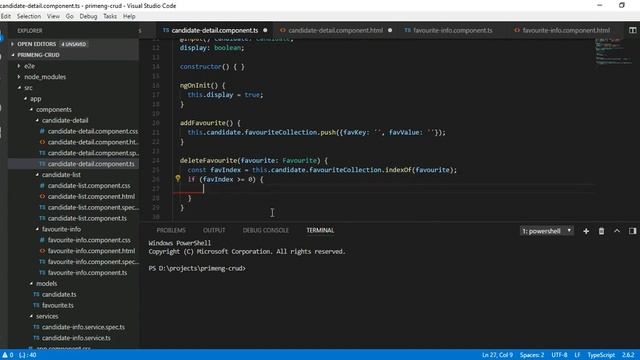Open the Go menu
The width and height of the screenshot is (640, 360).
click(69, 16)
